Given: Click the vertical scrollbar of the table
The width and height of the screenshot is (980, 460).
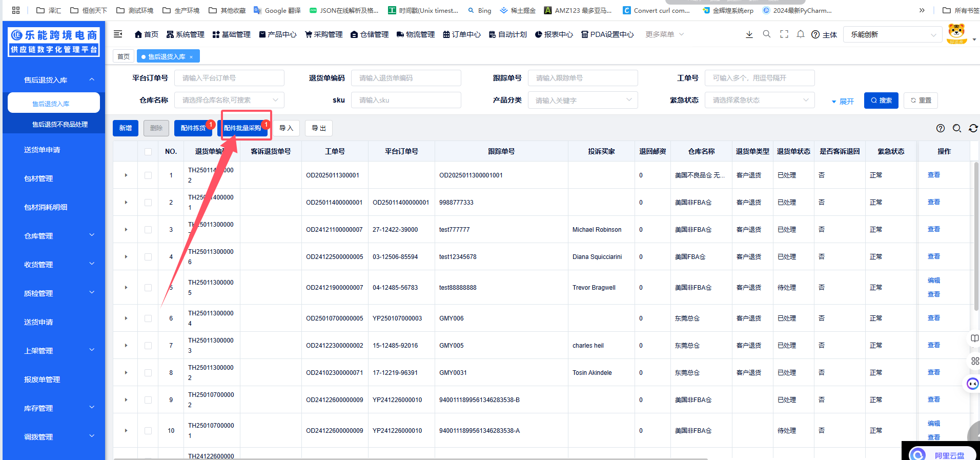Looking at the screenshot, I should (x=976, y=236).
